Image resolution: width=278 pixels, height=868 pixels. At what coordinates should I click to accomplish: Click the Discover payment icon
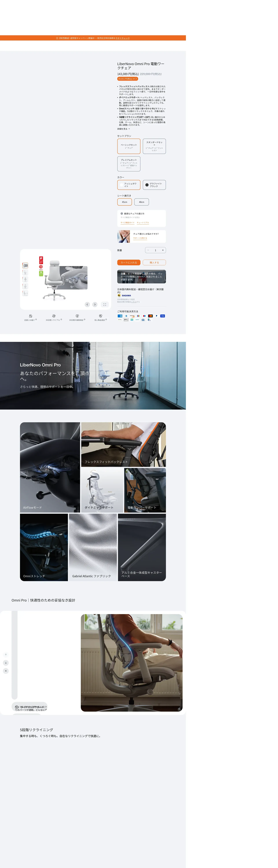pos(132,316)
